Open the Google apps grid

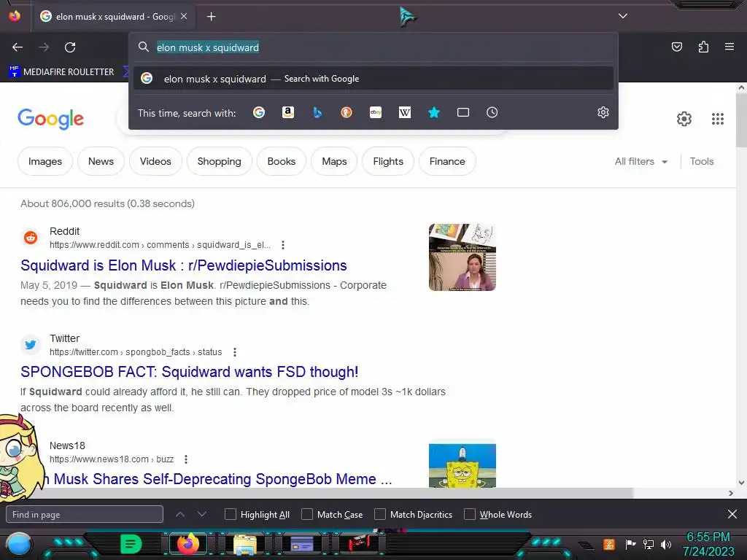718,119
